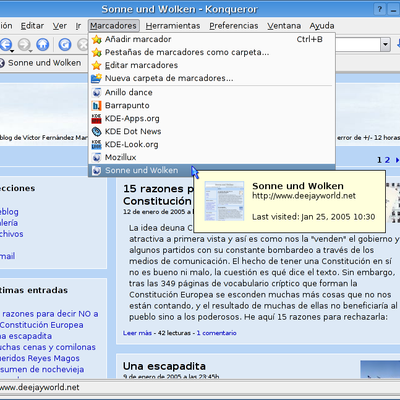Open the Barrapunto bookmark
The image size is (400, 400).
coord(212,105)
